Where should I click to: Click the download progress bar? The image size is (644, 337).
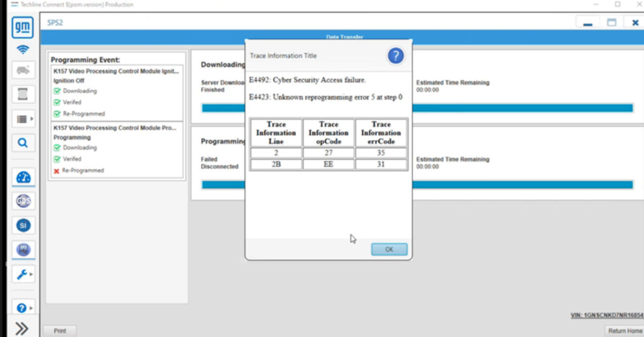point(417,108)
